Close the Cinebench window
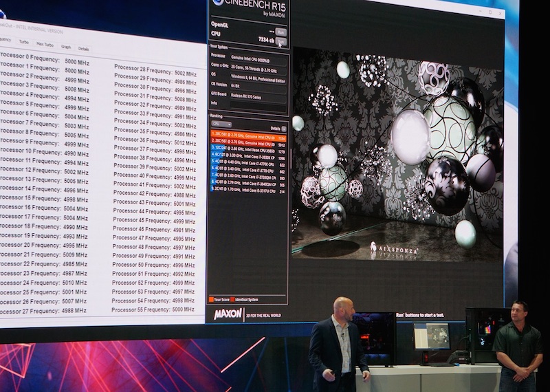Screen dimensions: 550x392 [500, 13]
